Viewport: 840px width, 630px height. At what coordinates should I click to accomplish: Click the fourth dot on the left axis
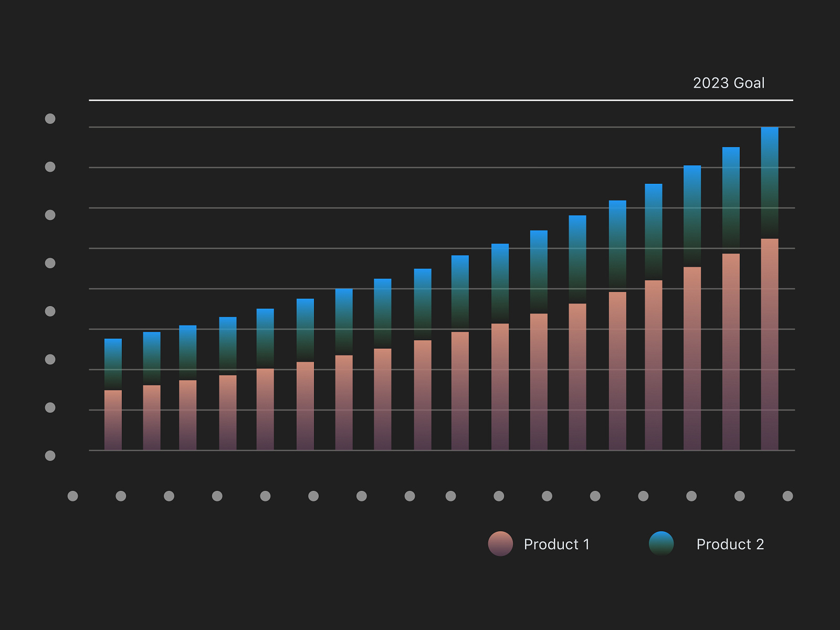coord(50,261)
